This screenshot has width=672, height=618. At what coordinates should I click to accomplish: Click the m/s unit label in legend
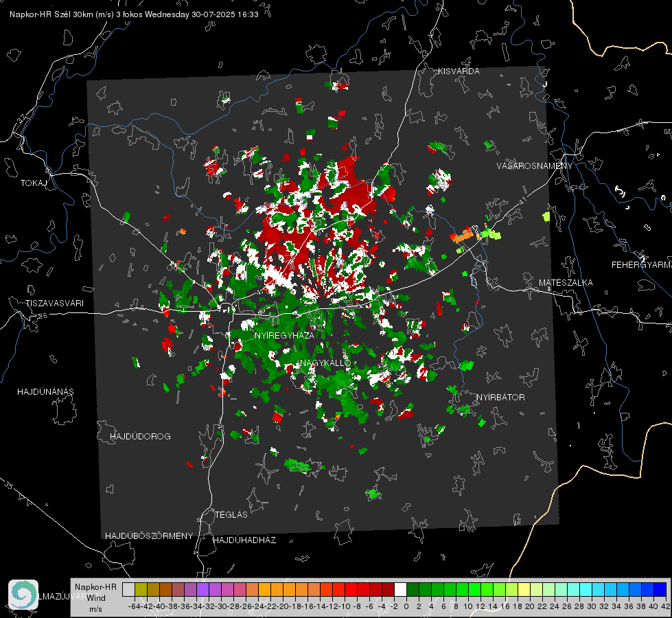coord(95,609)
